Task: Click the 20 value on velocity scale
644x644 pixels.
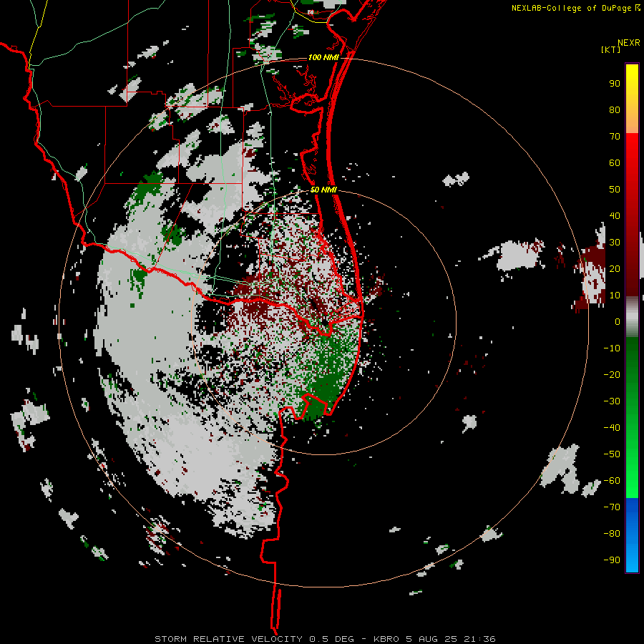Action: (615, 269)
